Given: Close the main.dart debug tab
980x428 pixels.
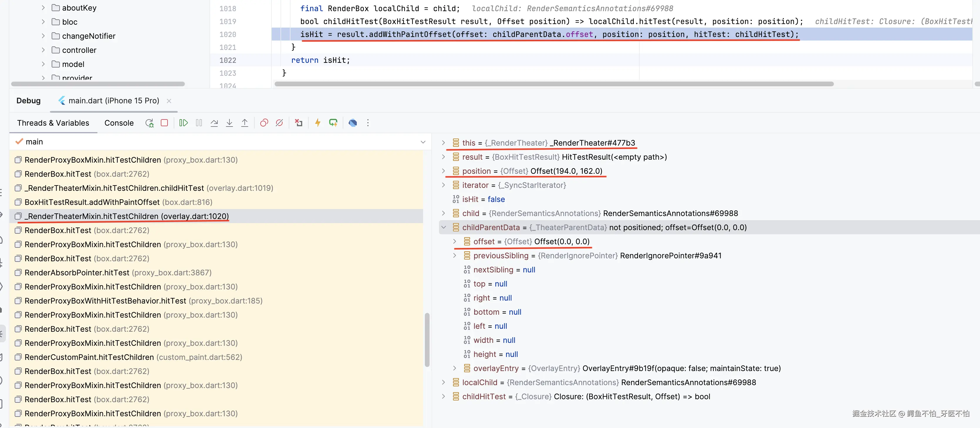Looking at the screenshot, I should [169, 101].
